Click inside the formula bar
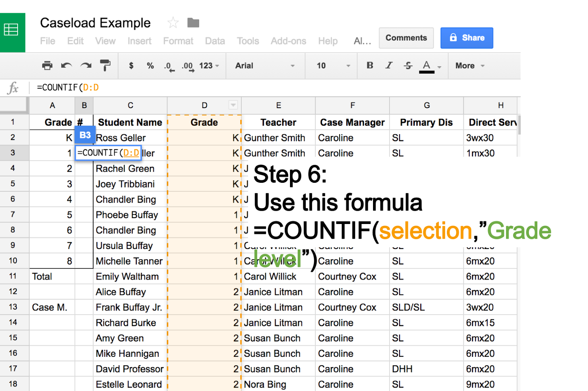588x391 pixels. (x=147, y=87)
